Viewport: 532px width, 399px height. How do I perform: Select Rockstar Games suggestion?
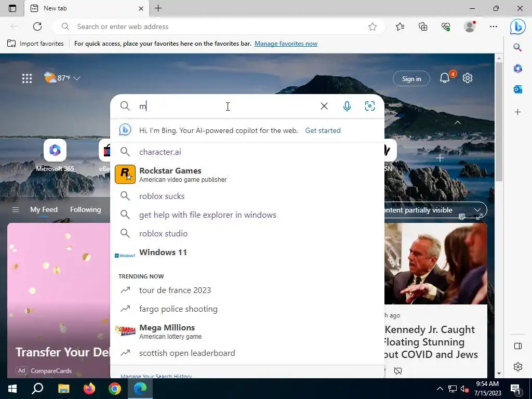click(x=247, y=175)
